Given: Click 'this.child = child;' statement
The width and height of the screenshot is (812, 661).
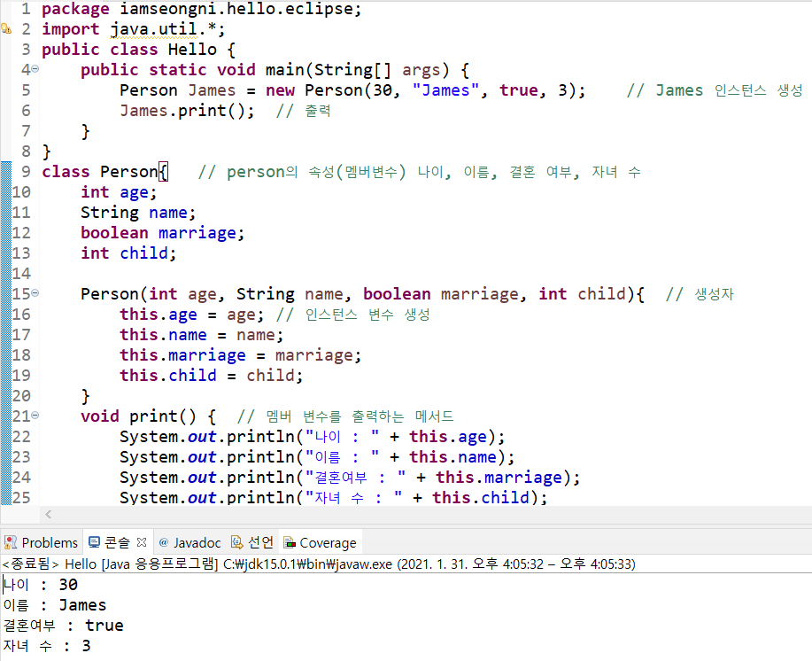Looking at the screenshot, I should coord(212,376).
